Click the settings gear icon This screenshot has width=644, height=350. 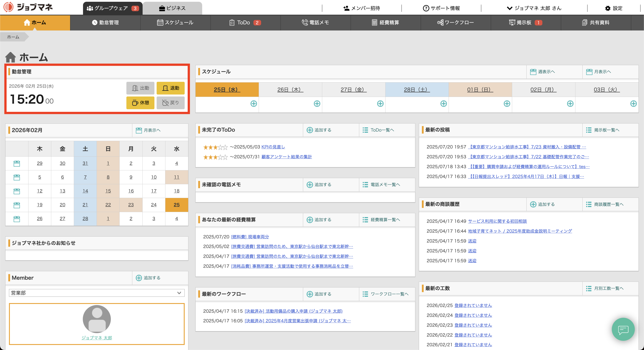pyautogui.click(x=607, y=8)
